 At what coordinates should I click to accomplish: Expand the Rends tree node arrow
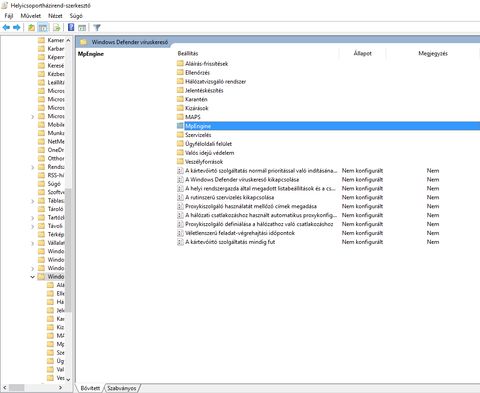(33, 167)
